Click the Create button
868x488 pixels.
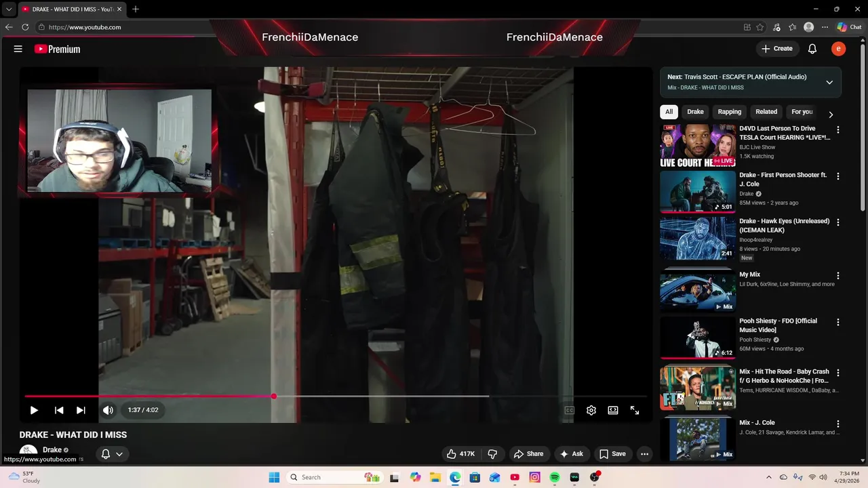[x=777, y=49]
